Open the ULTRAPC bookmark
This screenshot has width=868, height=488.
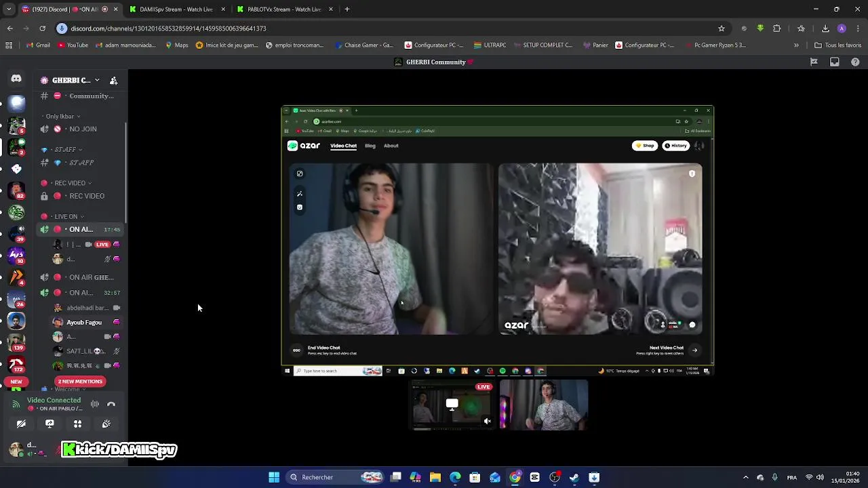point(490,45)
